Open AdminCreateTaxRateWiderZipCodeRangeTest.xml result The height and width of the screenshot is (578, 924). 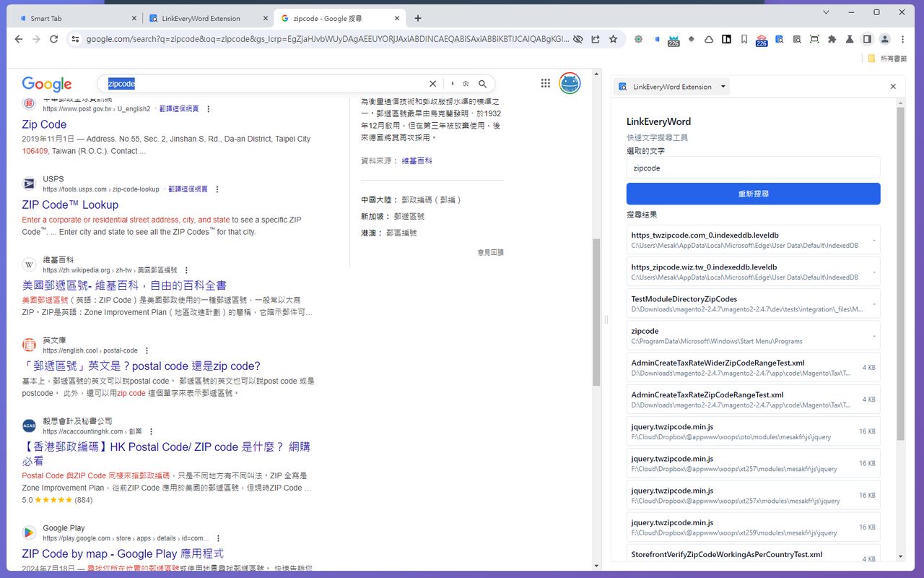[753, 368]
